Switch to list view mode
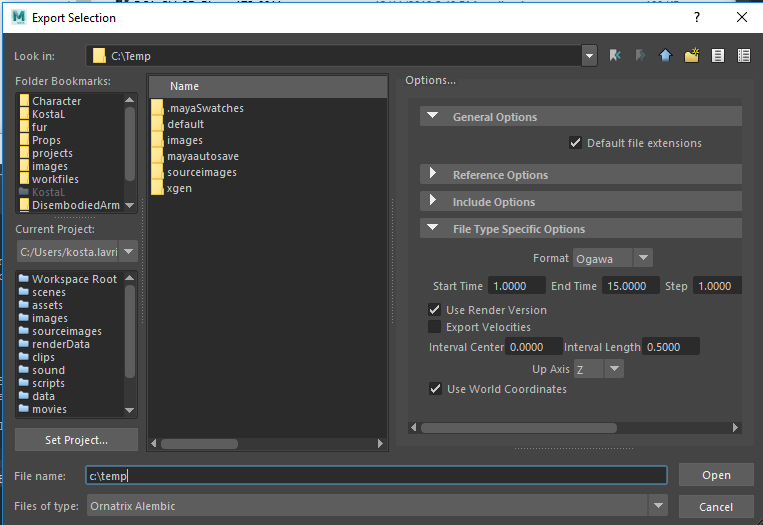The width and height of the screenshot is (763, 525). [x=717, y=56]
